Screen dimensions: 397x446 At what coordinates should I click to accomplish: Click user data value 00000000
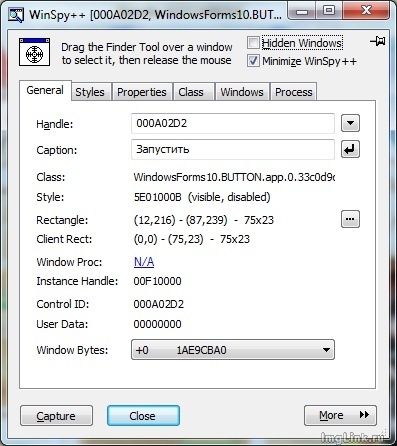click(x=157, y=324)
